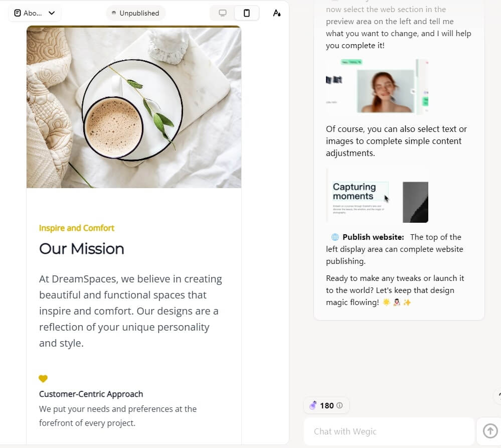
Task: Select the Customer-Centric Approach heading
Action: pos(91,394)
